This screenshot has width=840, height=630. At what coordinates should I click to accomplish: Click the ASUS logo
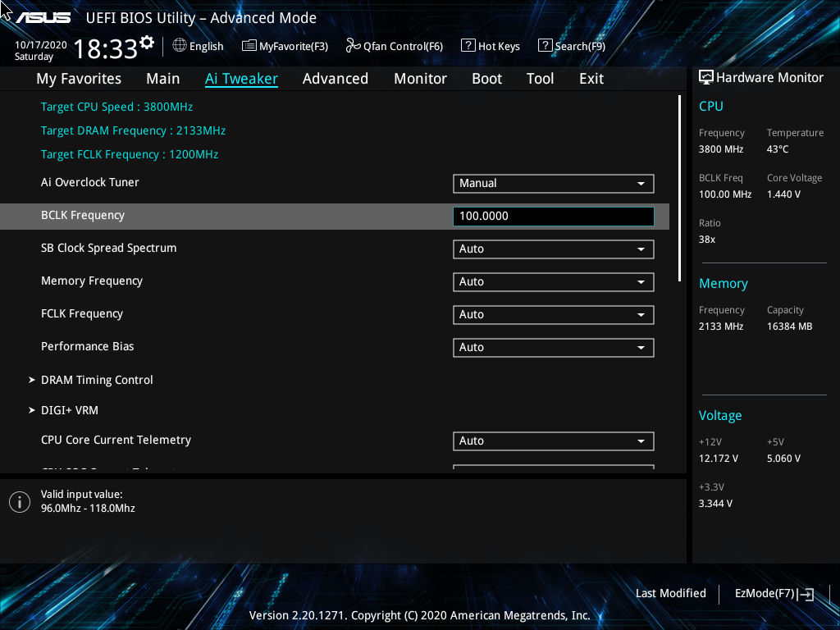point(43,18)
